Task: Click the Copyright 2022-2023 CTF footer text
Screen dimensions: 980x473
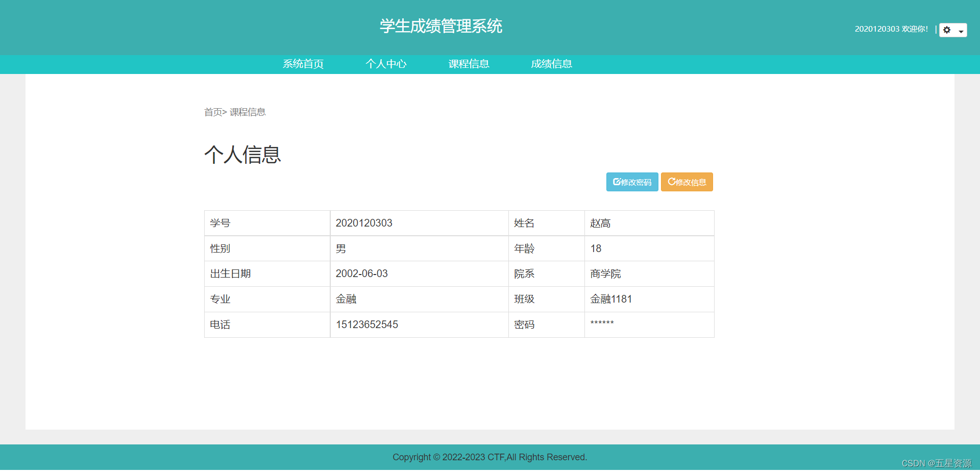Action: coord(490,457)
